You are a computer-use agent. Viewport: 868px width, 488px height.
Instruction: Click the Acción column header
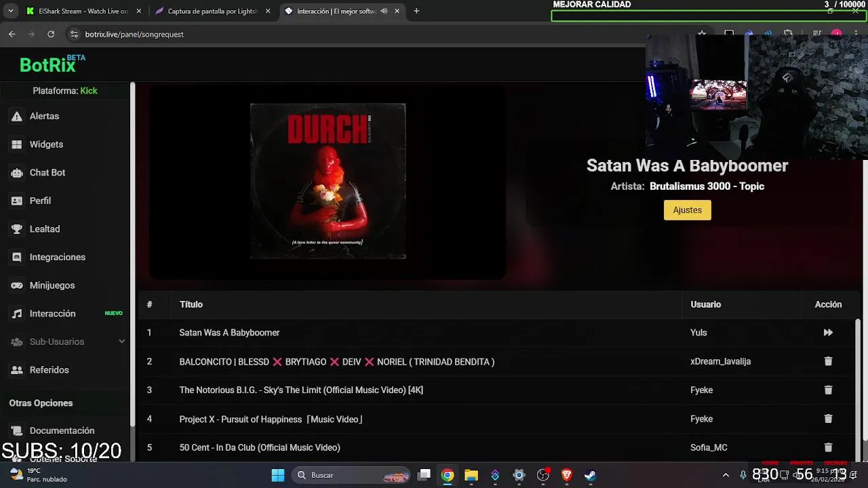pyautogui.click(x=828, y=304)
